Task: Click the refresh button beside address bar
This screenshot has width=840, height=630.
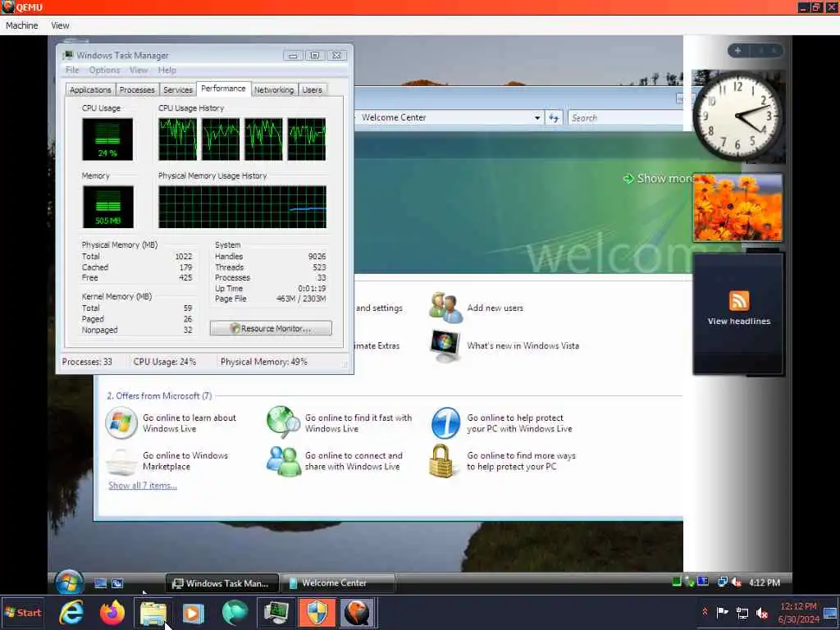Action: click(554, 118)
